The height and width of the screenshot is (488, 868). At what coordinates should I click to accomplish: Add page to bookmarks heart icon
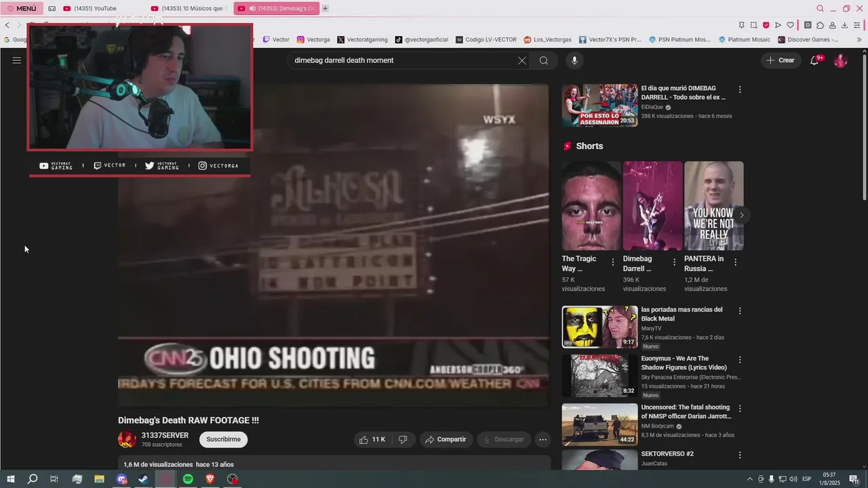[790, 25]
